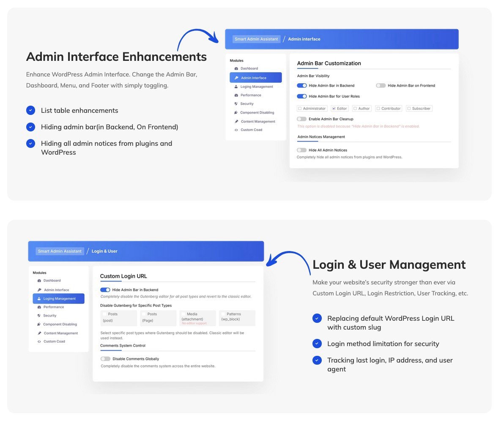Turn on the Hide All Admin Notices toggle
Screen dimensions: 504x423
pos(301,150)
